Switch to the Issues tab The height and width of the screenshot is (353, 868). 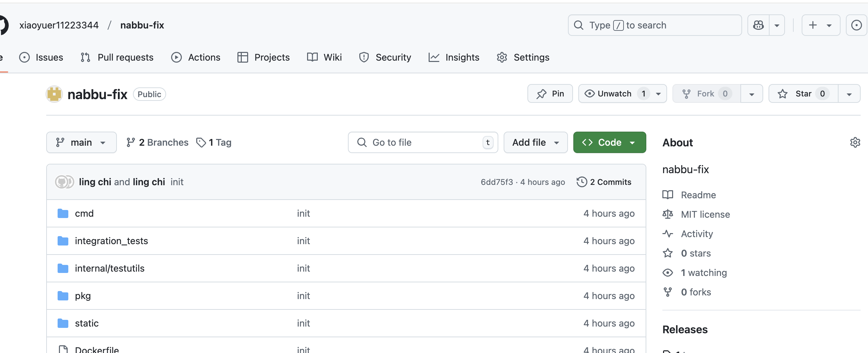[41, 57]
